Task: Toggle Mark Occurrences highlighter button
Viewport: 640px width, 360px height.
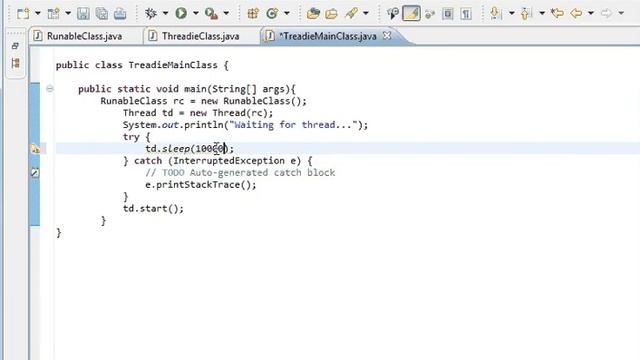Action: [x=411, y=13]
